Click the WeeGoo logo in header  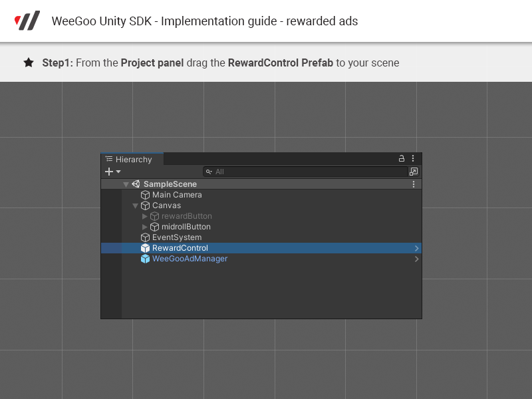pos(27,21)
